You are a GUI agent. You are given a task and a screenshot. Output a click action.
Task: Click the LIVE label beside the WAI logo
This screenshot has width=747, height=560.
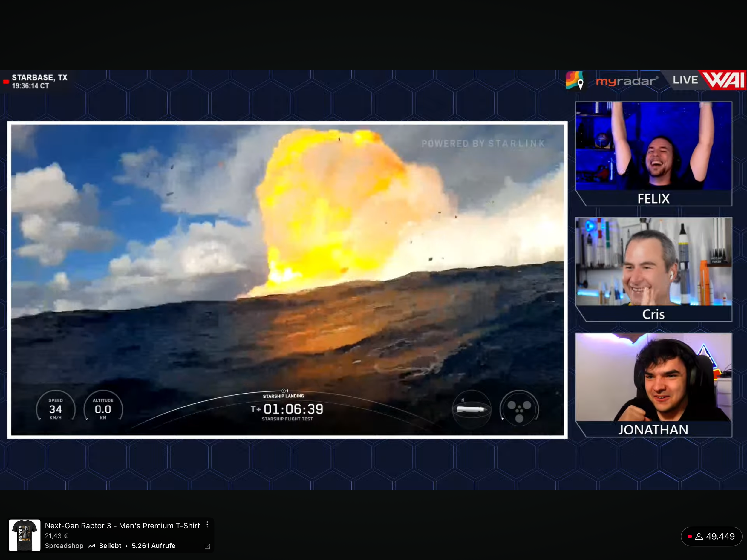(685, 80)
